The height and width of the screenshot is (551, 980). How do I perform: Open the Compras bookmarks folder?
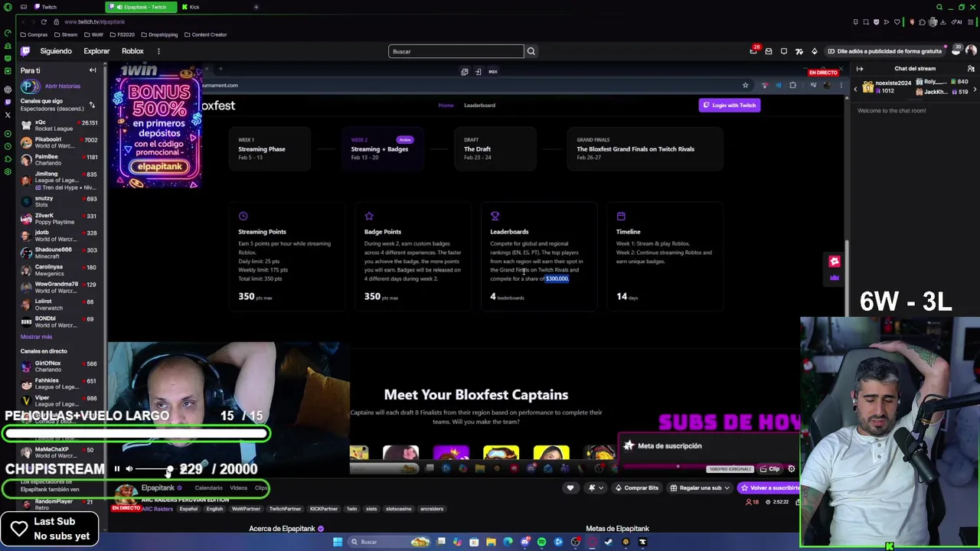click(x=34, y=34)
